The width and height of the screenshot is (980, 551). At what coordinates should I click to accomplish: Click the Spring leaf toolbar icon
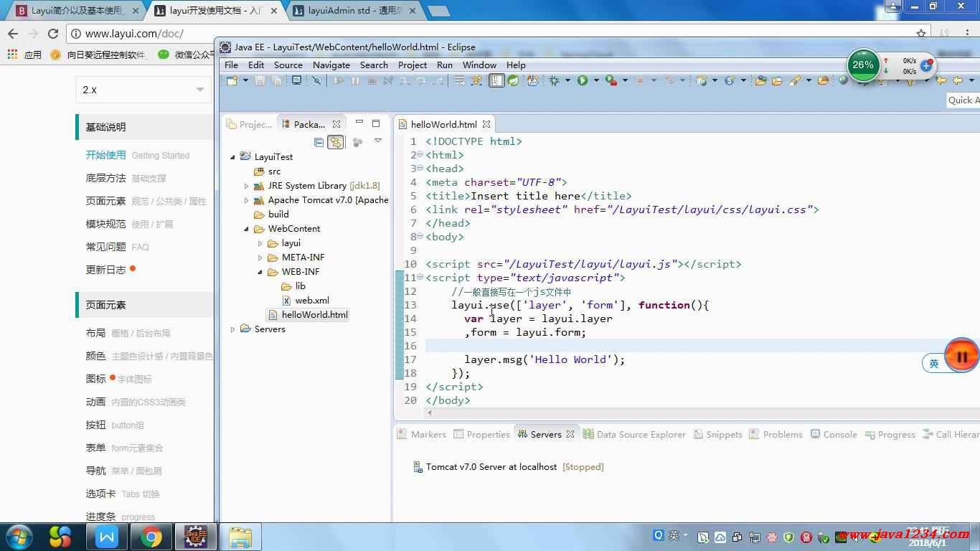point(514,80)
